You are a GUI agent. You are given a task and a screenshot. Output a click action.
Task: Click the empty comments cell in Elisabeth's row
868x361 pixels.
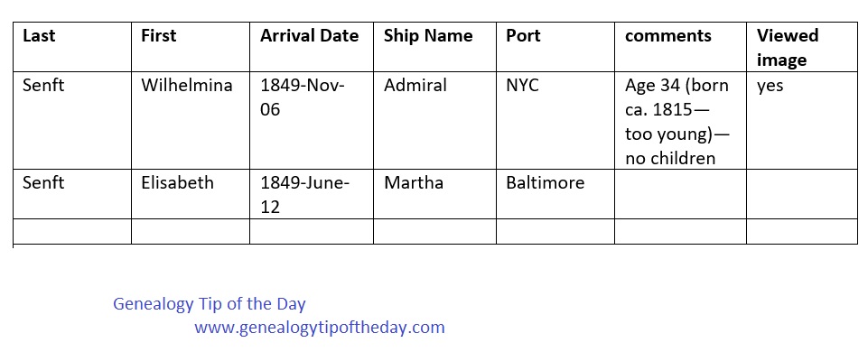(679, 193)
